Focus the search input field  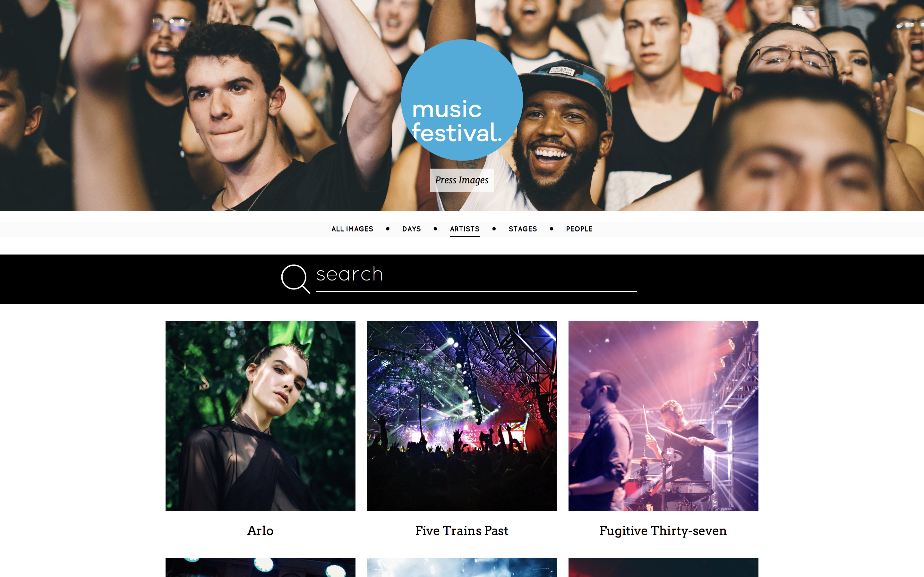click(476, 277)
